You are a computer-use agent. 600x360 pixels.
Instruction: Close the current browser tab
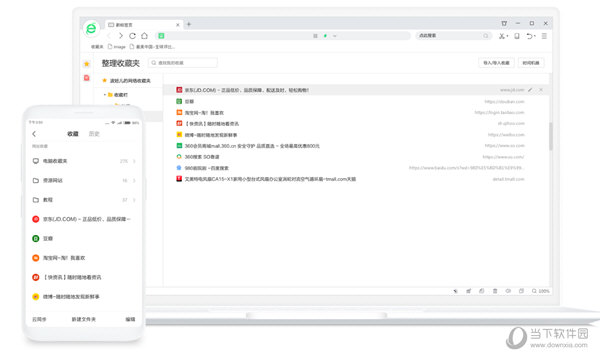pos(178,24)
